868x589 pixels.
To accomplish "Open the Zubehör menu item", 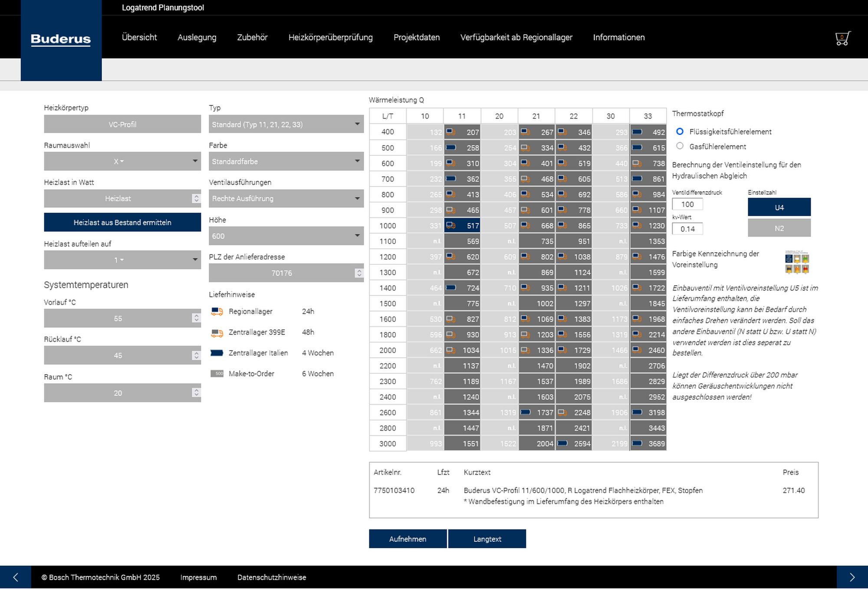I will 252,37.
